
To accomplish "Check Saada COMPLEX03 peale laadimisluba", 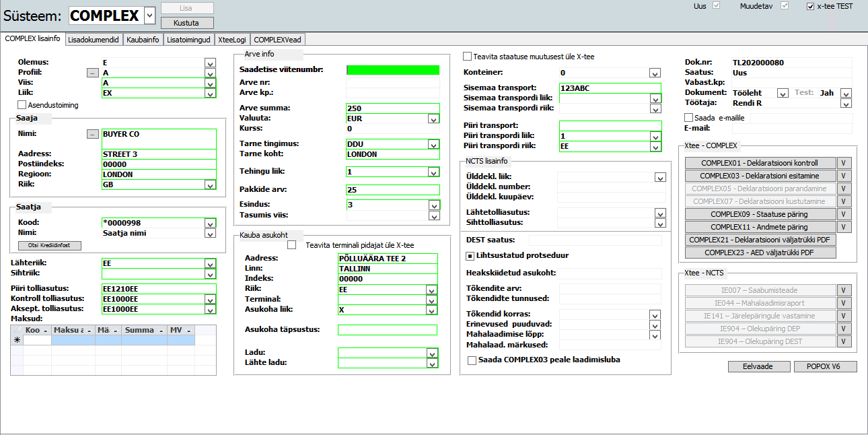I will click(472, 360).
